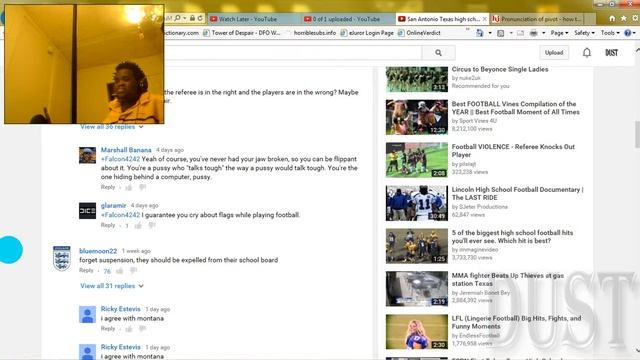Open 5 of the biggest high school football hits title
640x360 pixels.
pyautogui.click(x=512, y=237)
